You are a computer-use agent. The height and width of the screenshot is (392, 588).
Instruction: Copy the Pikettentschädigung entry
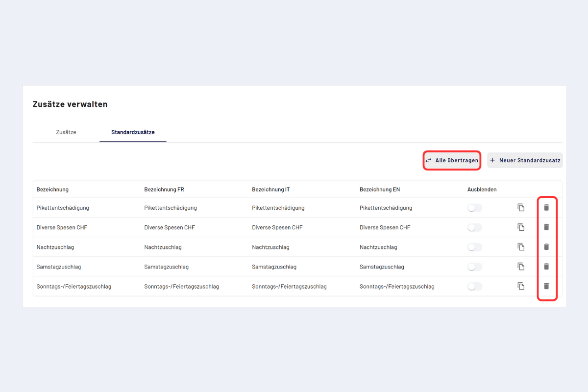[x=521, y=208]
